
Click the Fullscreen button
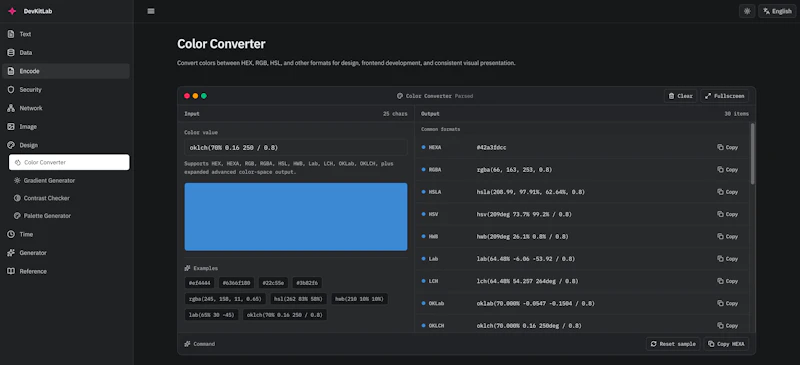tap(724, 96)
